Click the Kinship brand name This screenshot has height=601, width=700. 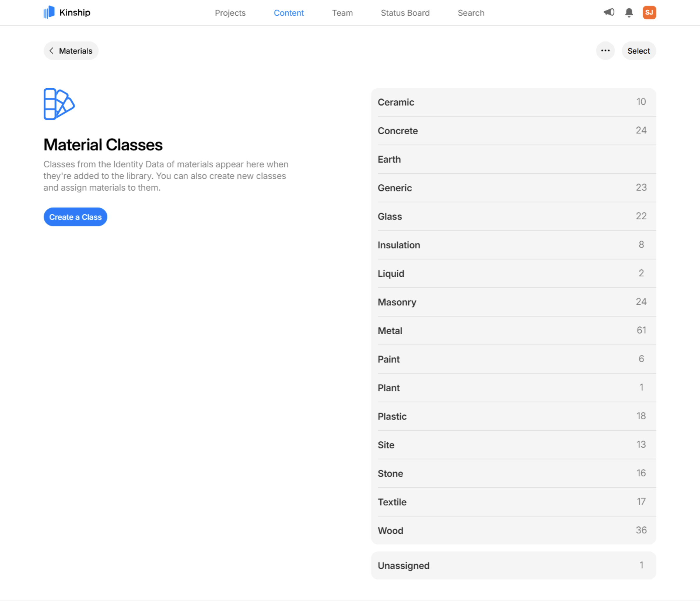(75, 13)
